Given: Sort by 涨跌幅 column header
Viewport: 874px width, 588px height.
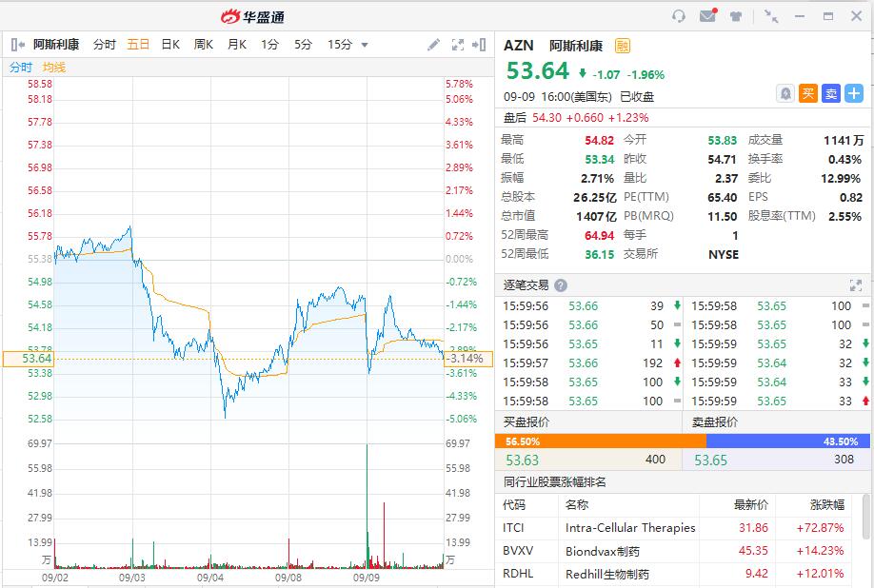Looking at the screenshot, I should pos(827,505).
